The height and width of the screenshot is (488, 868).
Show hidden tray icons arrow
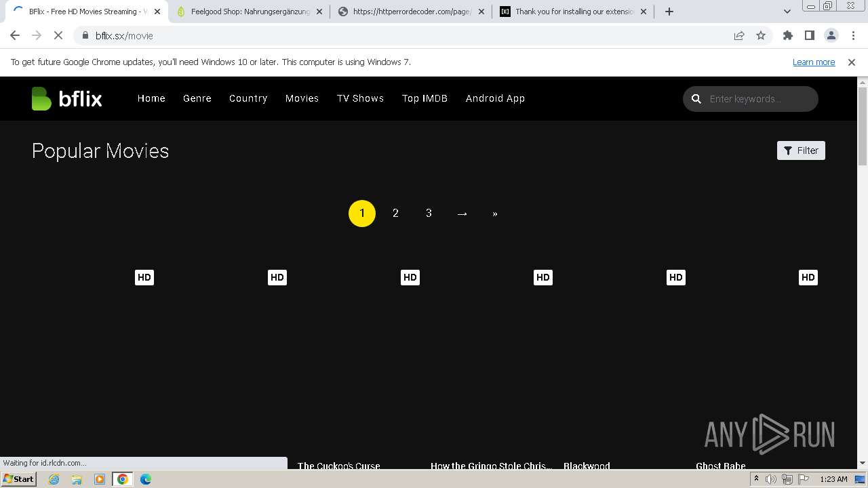click(756, 479)
